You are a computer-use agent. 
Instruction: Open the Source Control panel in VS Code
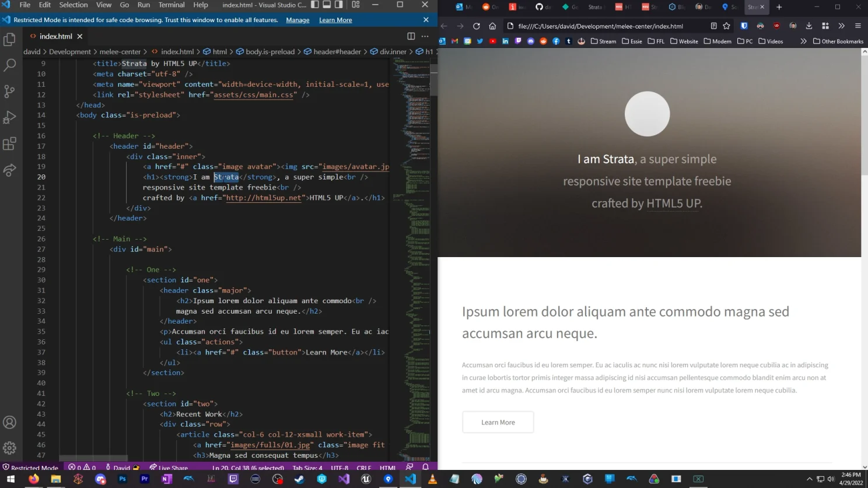tap(9, 91)
